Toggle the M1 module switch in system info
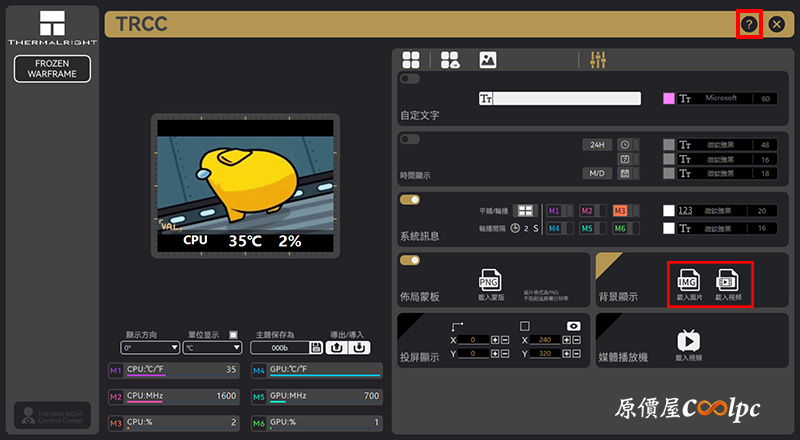The height and width of the screenshot is (440, 800). click(560, 211)
